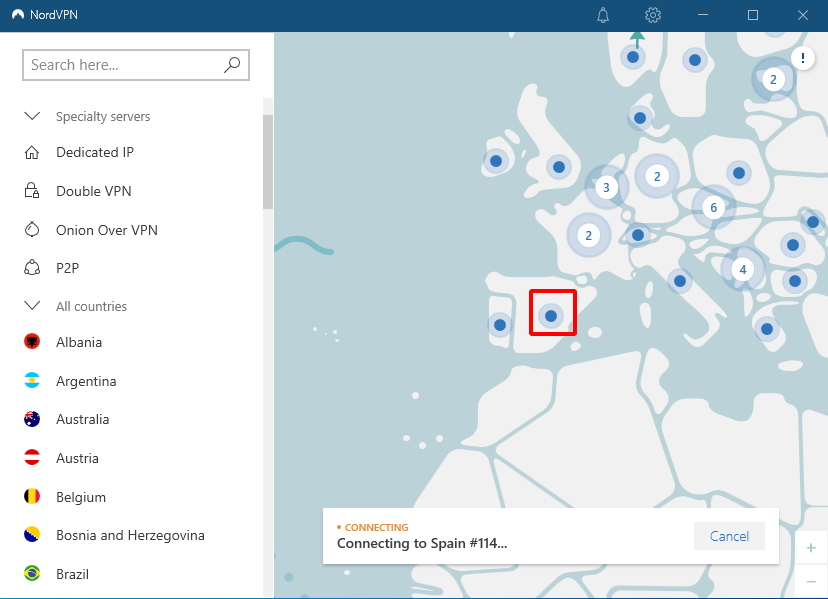The height and width of the screenshot is (599, 828).
Task: Open the notifications bell
Action: 603,15
